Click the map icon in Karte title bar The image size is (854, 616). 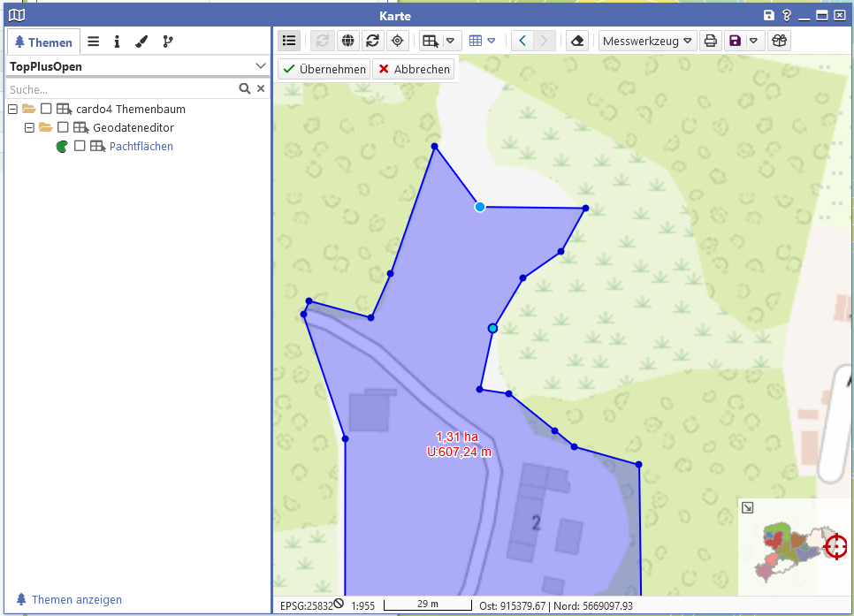click(x=17, y=15)
